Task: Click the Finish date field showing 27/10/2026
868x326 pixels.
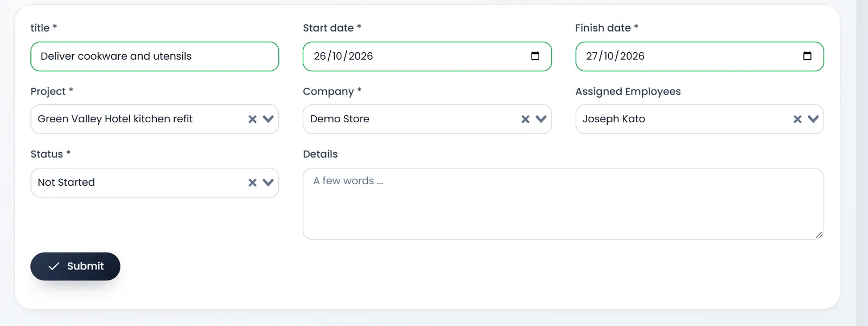Action: click(699, 57)
